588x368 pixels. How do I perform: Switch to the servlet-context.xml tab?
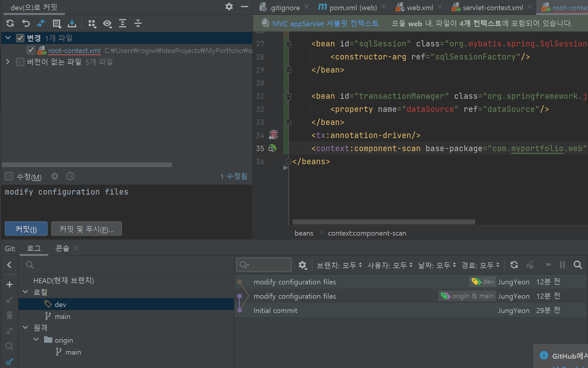click(x=492, y=8)
